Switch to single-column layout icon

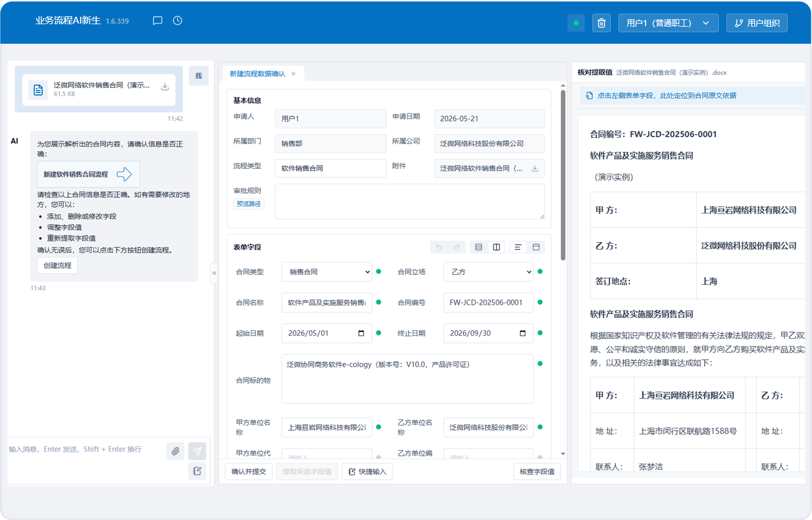pos(479,247)
